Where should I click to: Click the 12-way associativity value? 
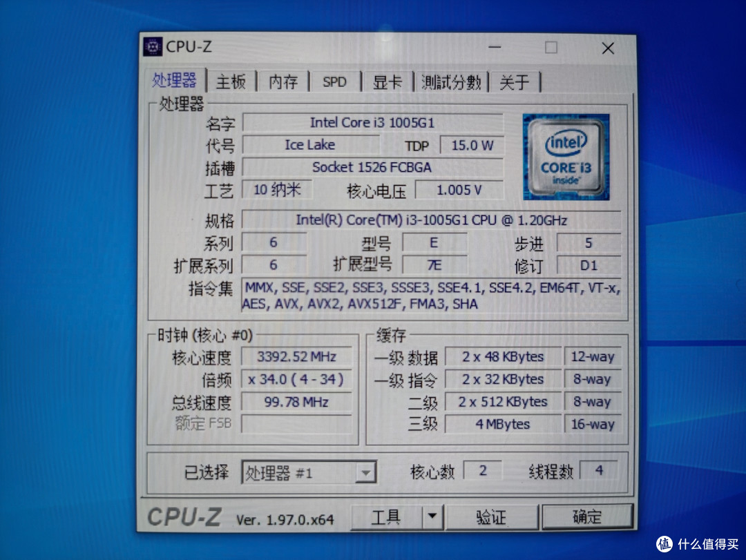pos(593,357)
